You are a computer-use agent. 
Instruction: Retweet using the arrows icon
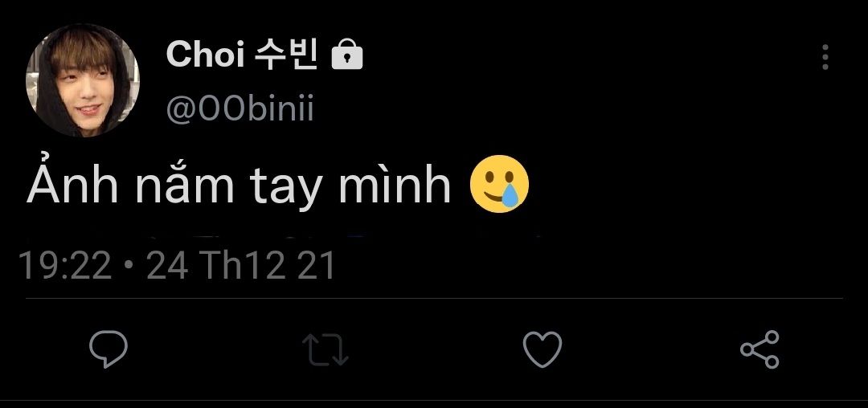(325, 349)
